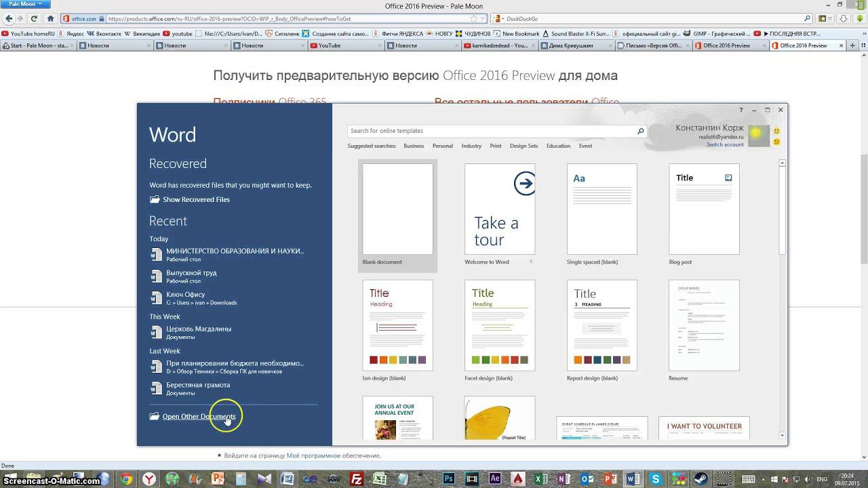Image resolution: width=868 pixels, height=488 pixels.
Task: Send a smile feedback in Word
Action: click(776, 131)
